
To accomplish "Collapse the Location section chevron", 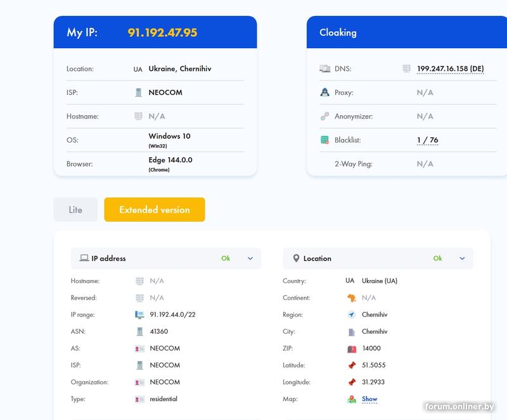I will [x=462, y=258].
